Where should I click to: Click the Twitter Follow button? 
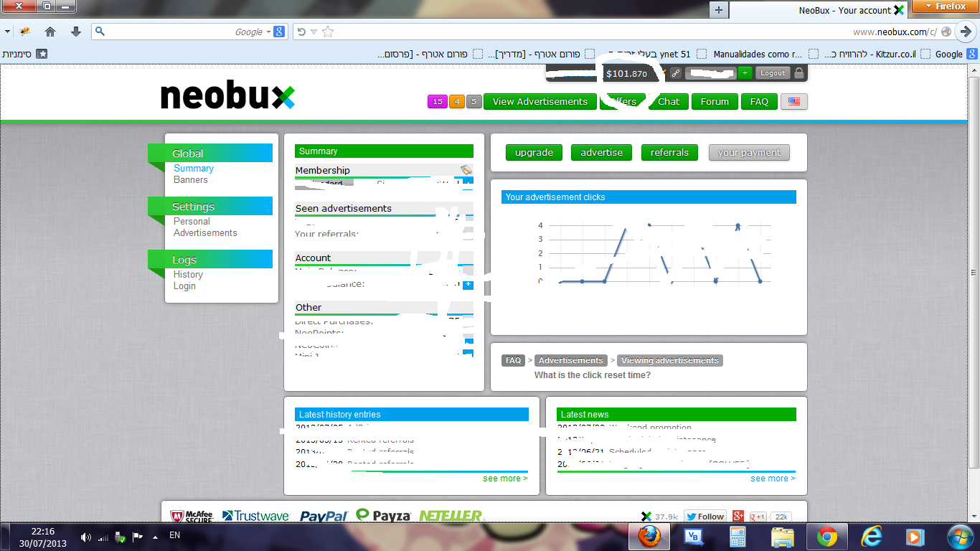pyautogui.click(x=705, y=517)
